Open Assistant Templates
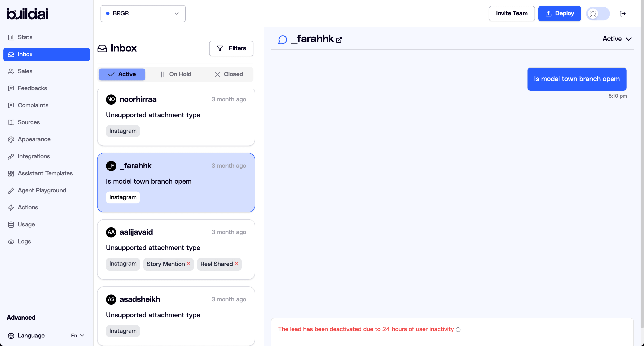 pos(45,173)
